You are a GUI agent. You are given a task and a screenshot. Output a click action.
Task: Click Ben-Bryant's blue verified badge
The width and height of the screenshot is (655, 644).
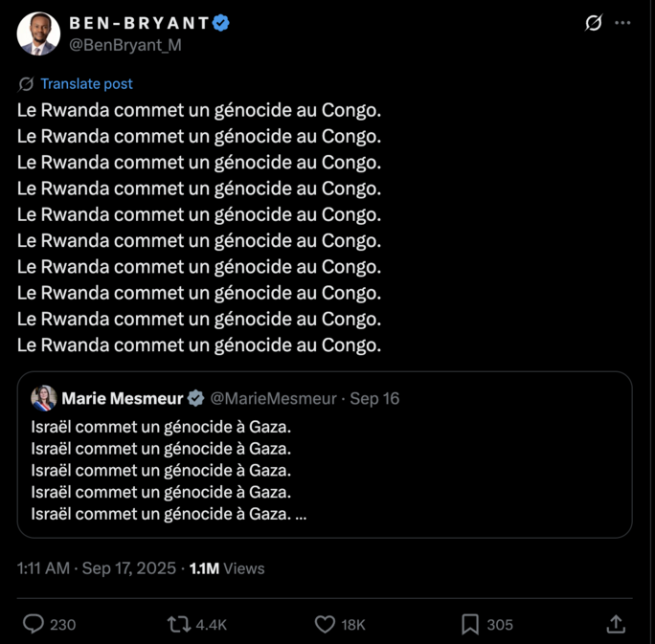pyautogui.click(x=221, y=24)
